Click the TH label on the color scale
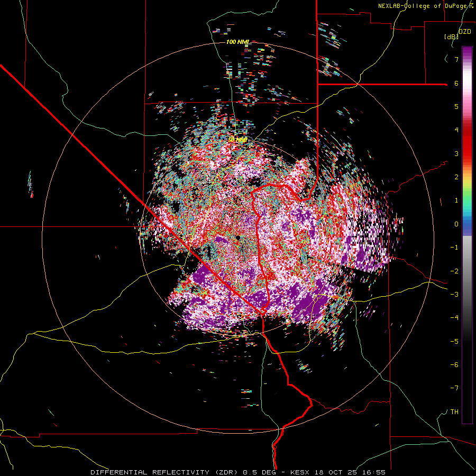The width and height of the screenshot is (476, 476). [x=454, y=411]
